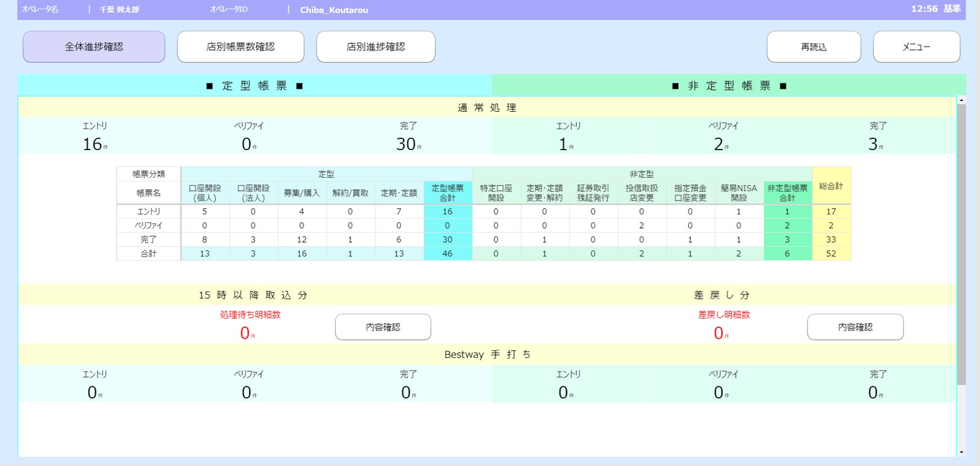Select the 差戻し分 section title
Viewport: 980px width, 466px height.
coord(722,295)
